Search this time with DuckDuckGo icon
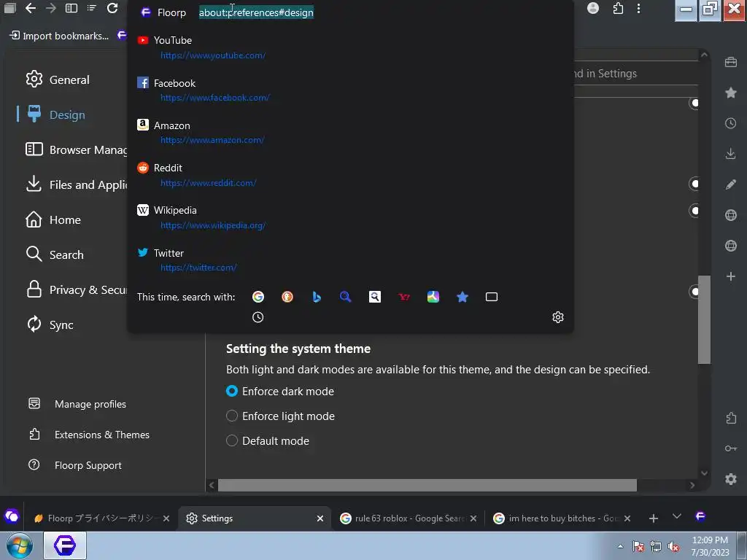 tap(287, 297)
